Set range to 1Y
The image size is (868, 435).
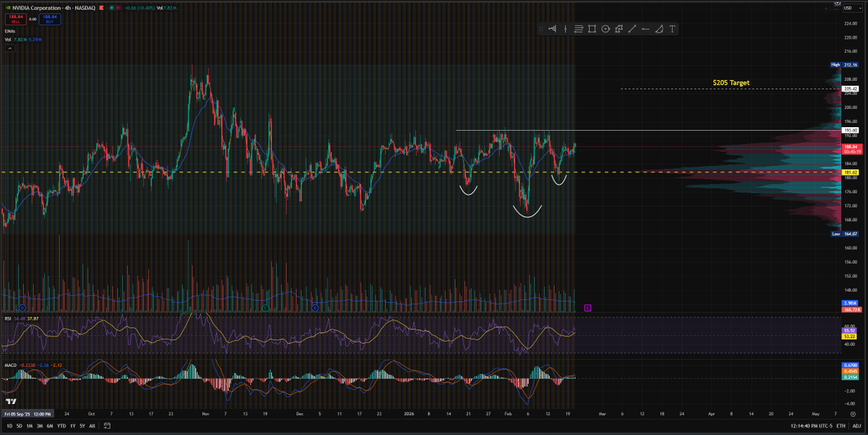[x=72, y=426]
